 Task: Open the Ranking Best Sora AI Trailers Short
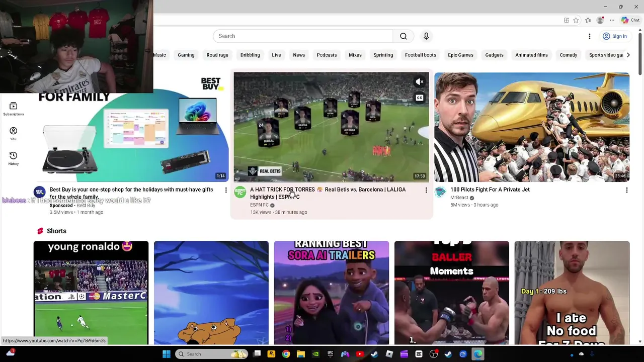[332, 293]
